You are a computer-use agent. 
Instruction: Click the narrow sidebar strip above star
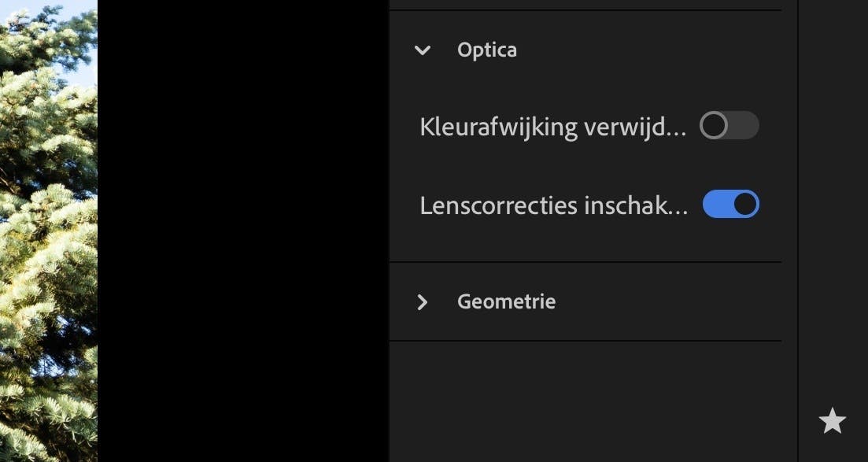[x=833, y=197]
